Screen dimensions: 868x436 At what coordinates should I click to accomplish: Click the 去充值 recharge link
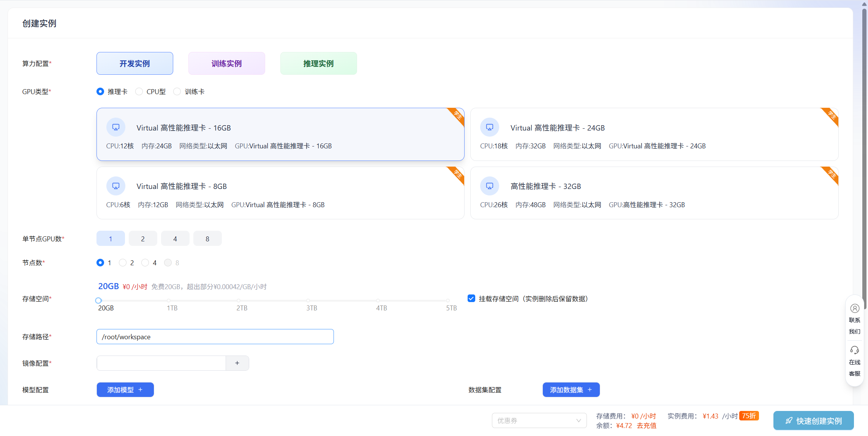click(646, 426)
